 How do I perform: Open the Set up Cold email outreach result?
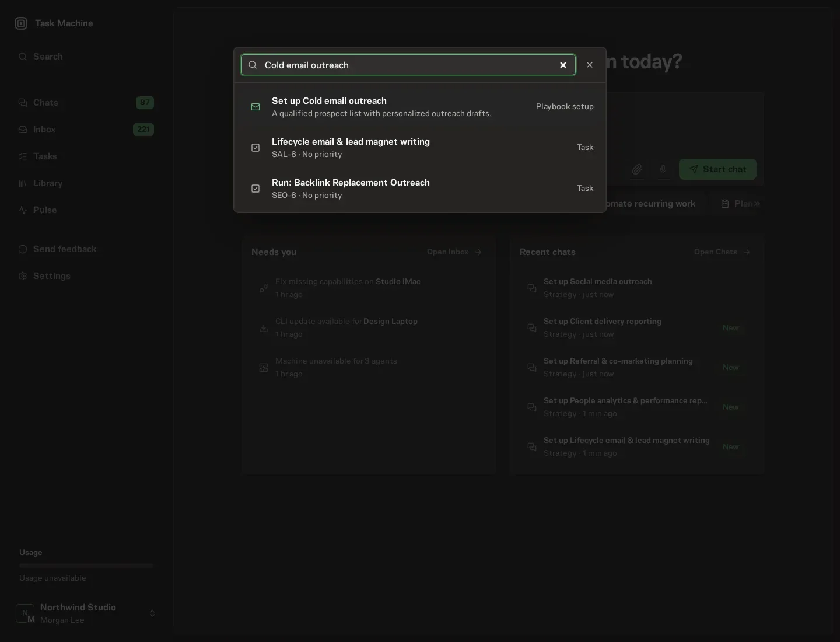[x=420, y=107]
